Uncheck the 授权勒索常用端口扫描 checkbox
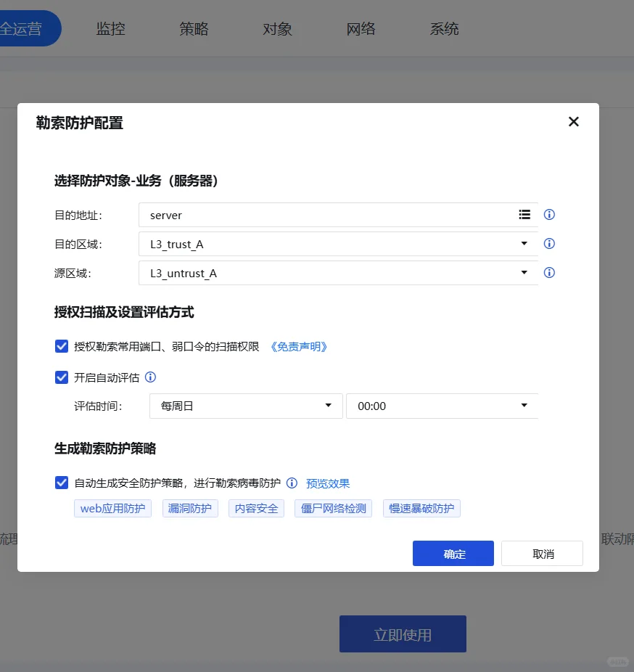The image size is (634, 672). coord(62,346)
